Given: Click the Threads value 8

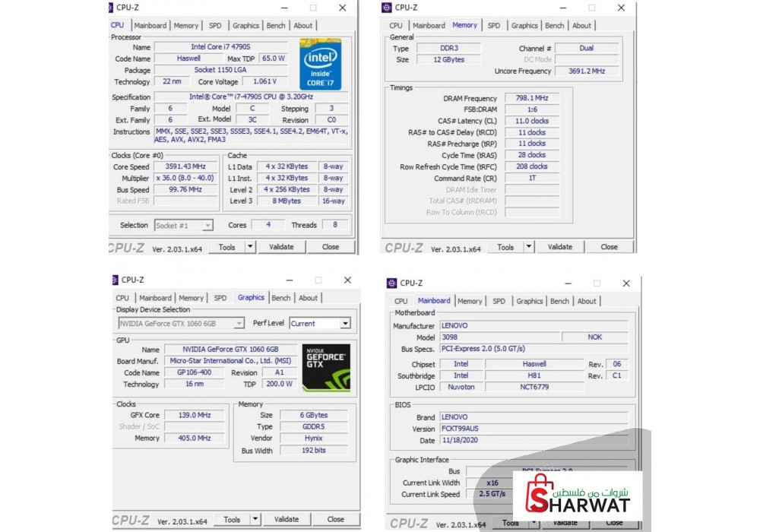Looking at the screenshot, I should pos(335,225).
